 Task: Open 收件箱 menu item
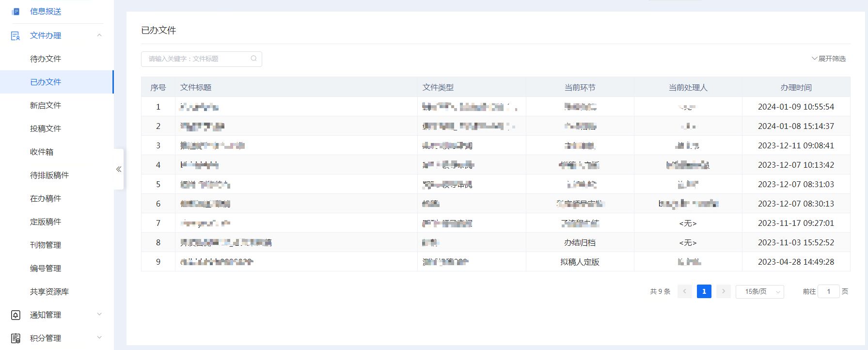point(57,152)
